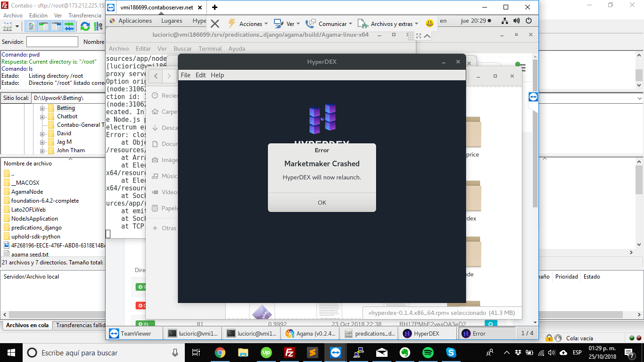Screen dimensions: 644x362
Task: Select the Acciones lightning icon in TeamViewer
Action: (231, 24)
